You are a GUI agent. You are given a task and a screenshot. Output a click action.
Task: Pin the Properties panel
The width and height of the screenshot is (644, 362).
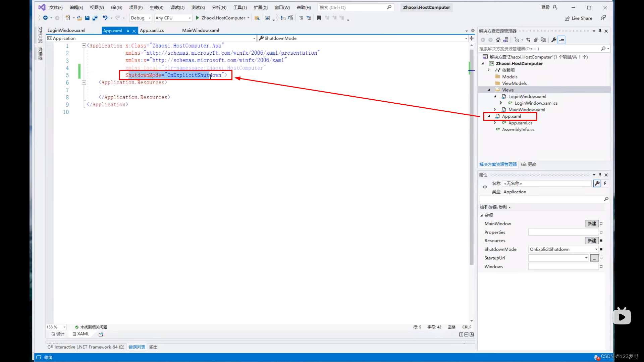click(600, 175)
